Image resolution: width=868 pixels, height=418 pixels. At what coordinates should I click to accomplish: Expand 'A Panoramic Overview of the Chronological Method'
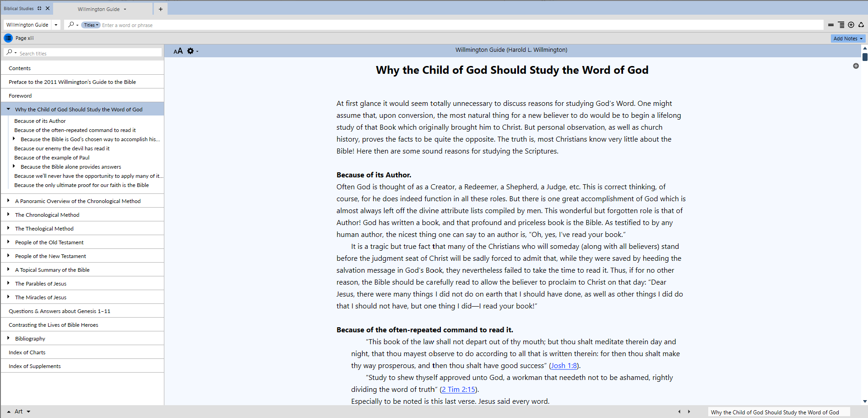(x=8, y=201)
